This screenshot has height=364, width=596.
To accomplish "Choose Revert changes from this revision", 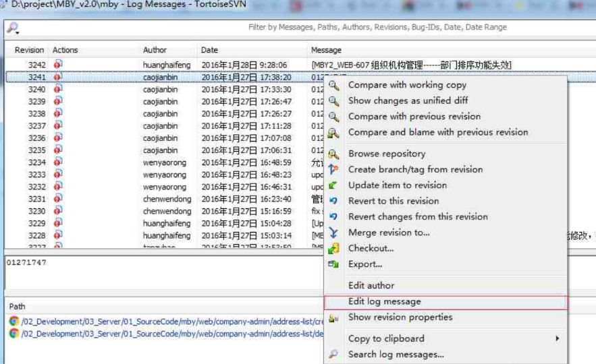I will point(418,216).
